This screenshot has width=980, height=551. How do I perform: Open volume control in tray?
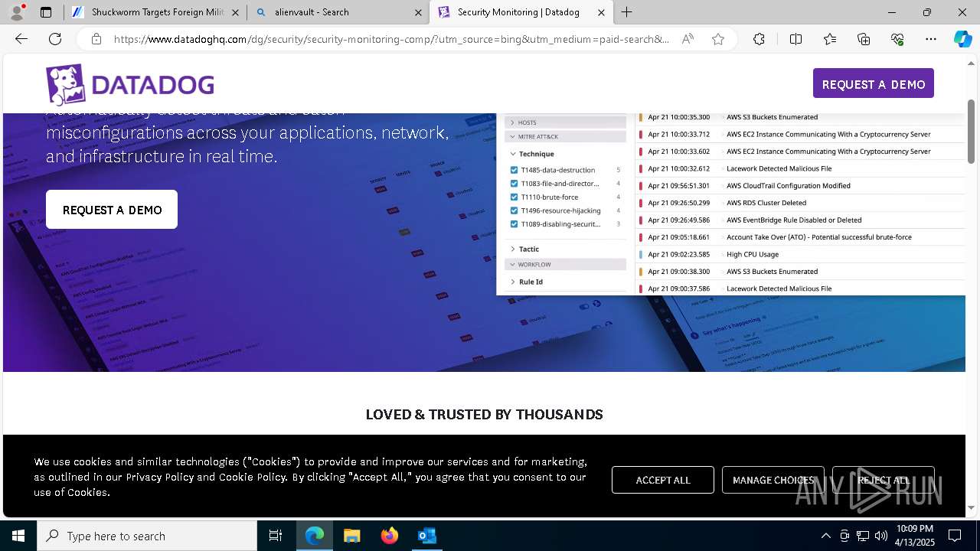(x=881, y=536)
